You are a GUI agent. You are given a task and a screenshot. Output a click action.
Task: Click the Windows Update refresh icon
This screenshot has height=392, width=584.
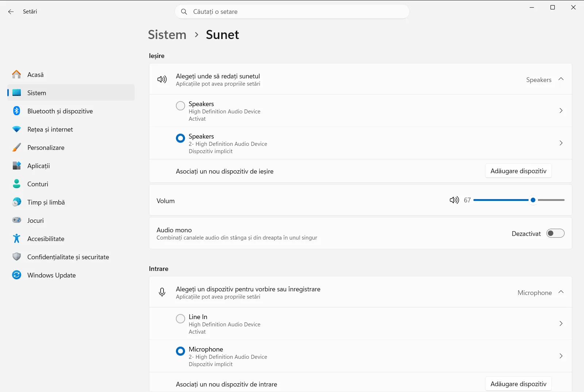[x=16, y=275]
